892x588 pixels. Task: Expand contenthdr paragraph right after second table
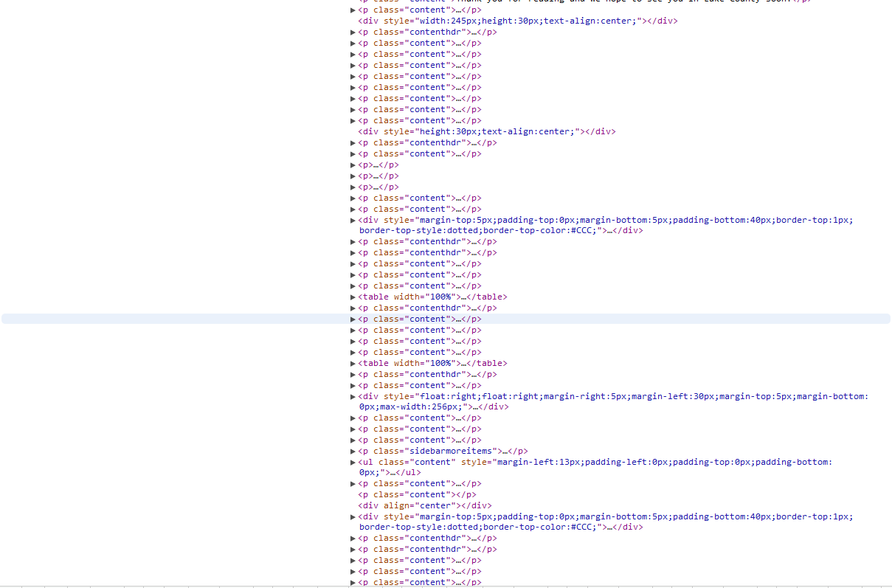point(353,374)
